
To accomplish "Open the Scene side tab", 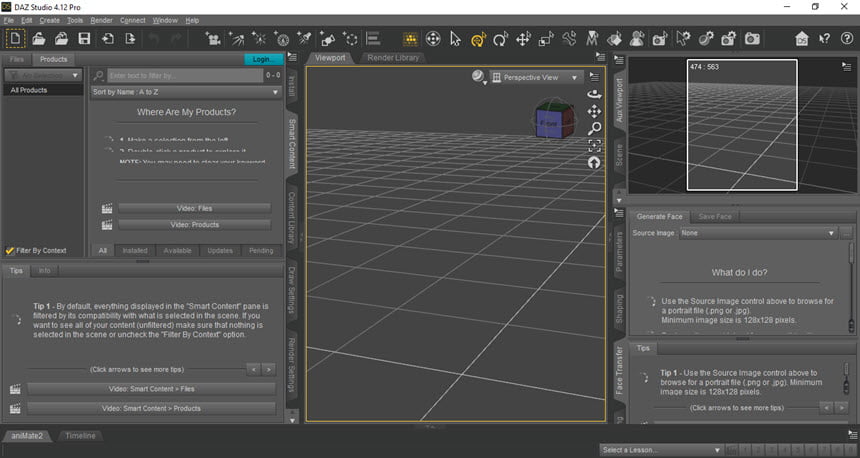I will click(x=619, y=155).
